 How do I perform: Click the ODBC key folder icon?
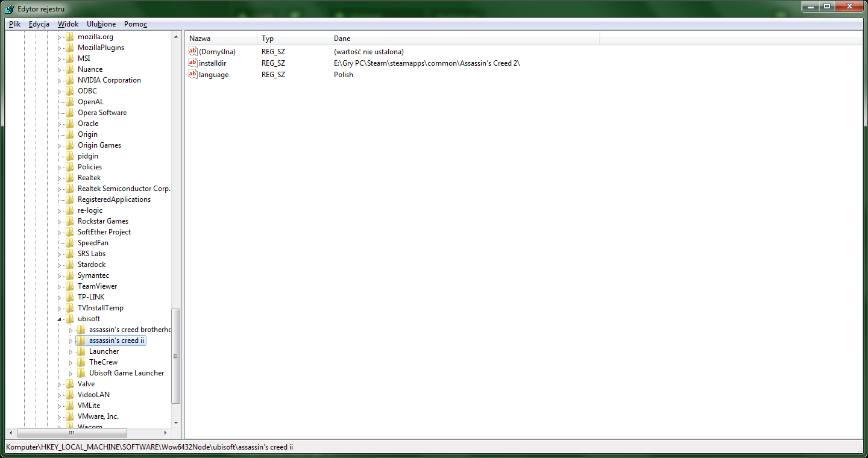click(x=70, y=91)
